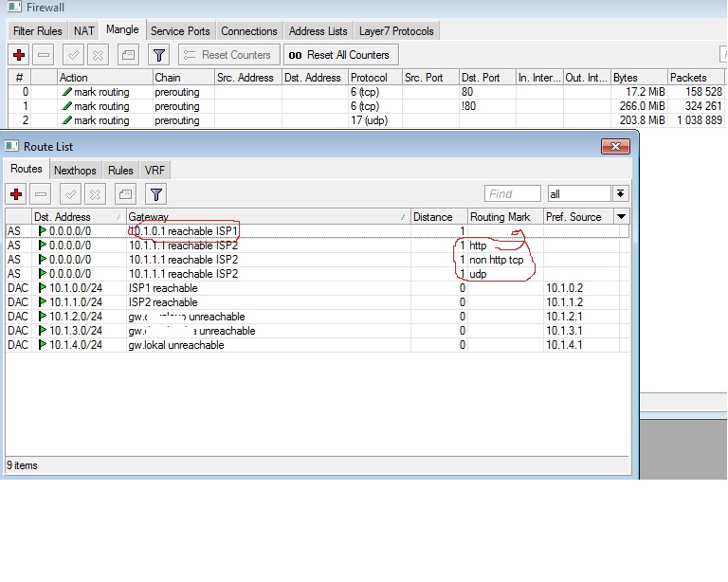
Task: Click Pref. Source value 10.1.2.1
Action: coord(564,317)
